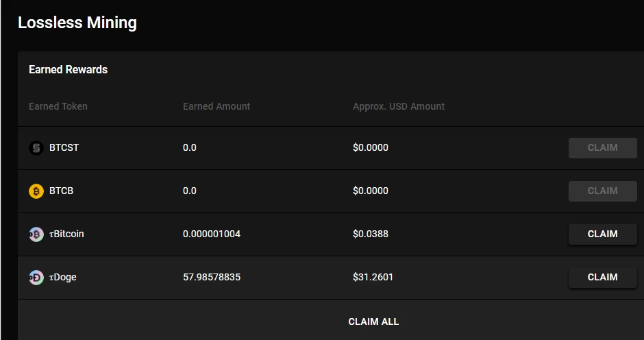644x340 pixels.
Task: Click the Approx. USD Amount column header
Action: tap(399, 106)
